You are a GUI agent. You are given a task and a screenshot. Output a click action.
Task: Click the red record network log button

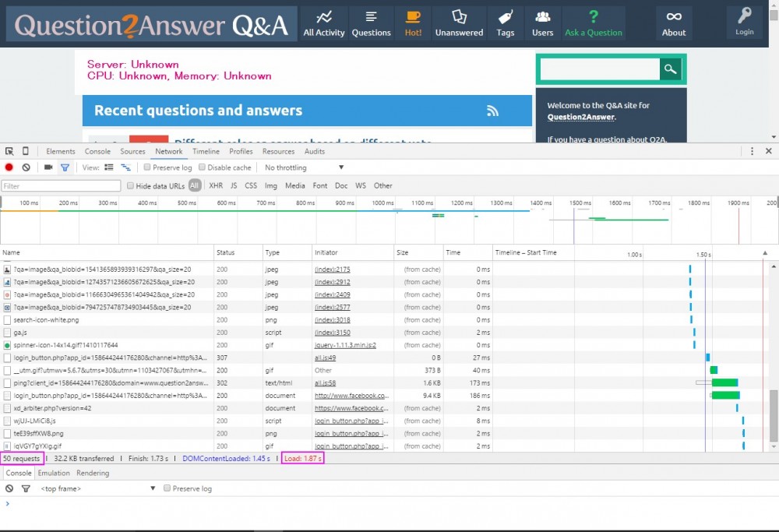click(x=9, y=167)
